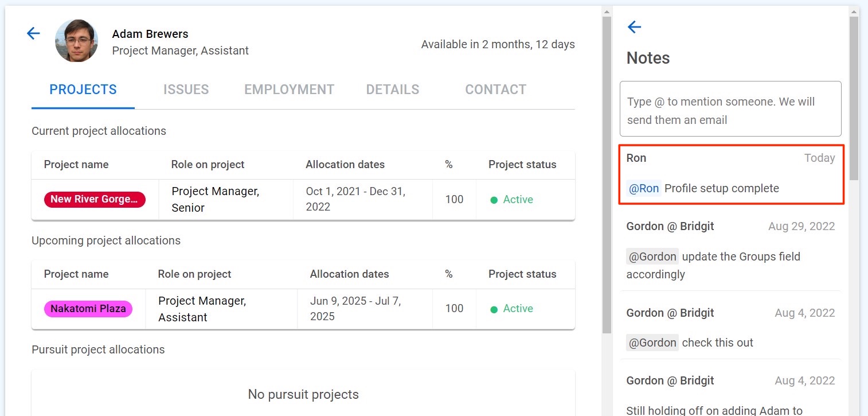Click the name 'Adam Brewers'
The width and height of the screenshot is (868, 416).
click(x=150, y=34)
